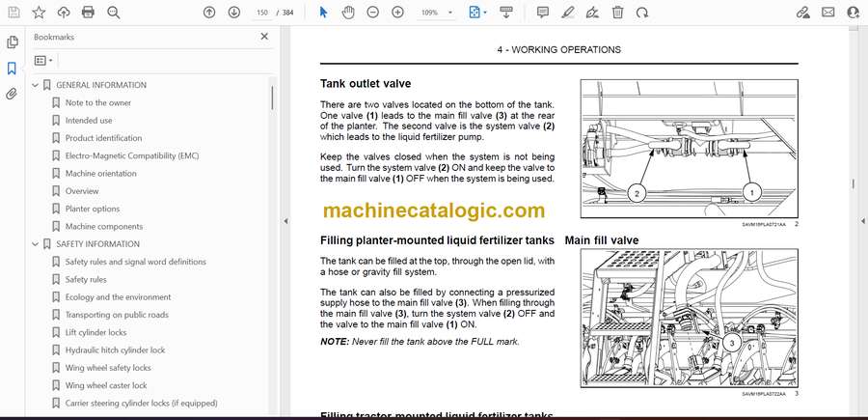Click the page number field showing 150
Screen dimensions: 868x420
click(x=262, y=13)
